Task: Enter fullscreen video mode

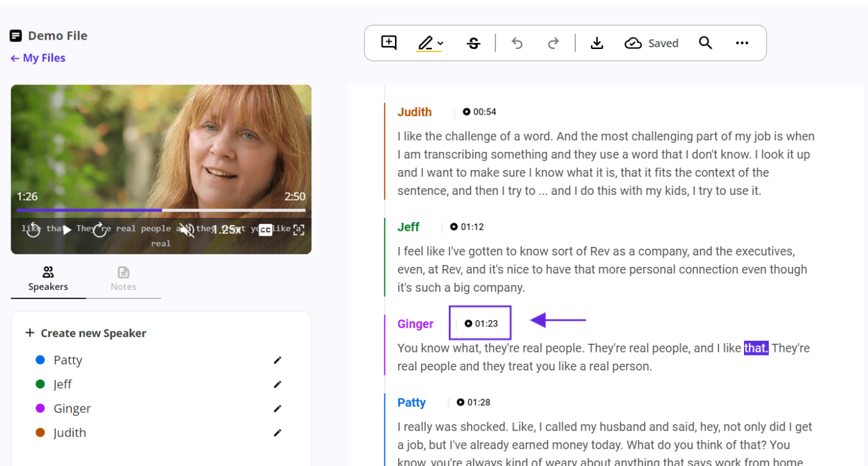Action: coord(298,230)
